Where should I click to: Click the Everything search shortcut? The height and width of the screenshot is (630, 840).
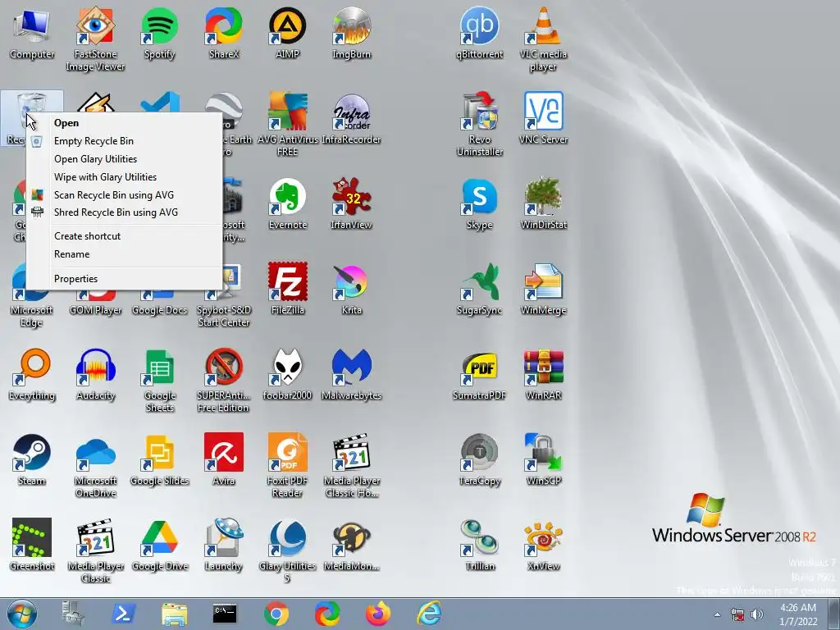32,375
